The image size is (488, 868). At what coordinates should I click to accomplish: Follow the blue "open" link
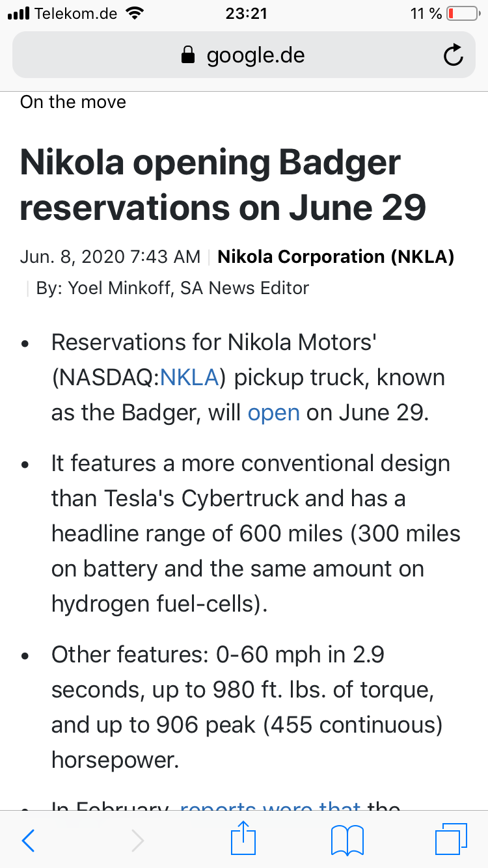273,413
